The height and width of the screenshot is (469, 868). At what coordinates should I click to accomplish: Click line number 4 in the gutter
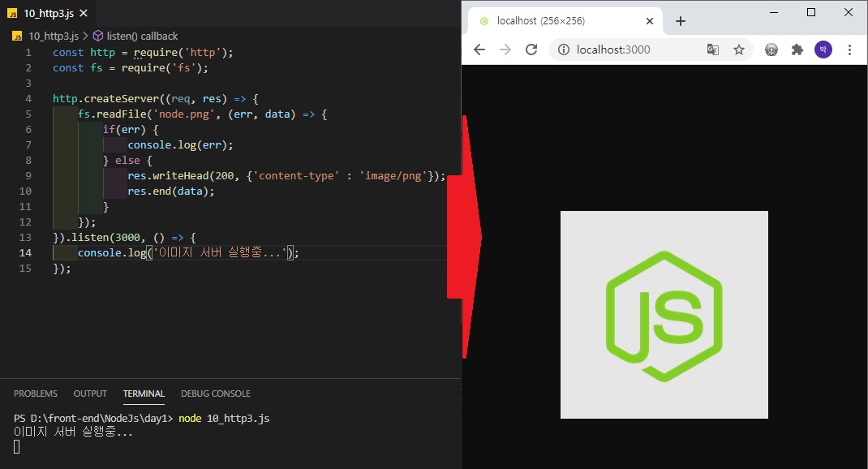28,98
